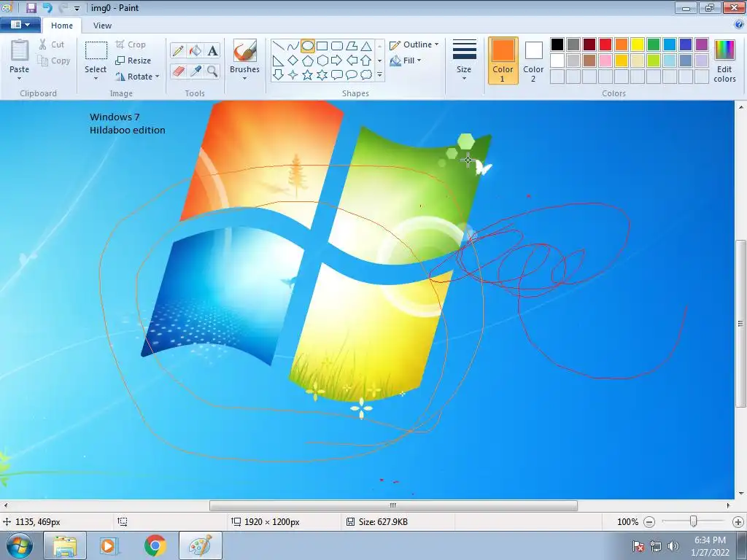The image size is (747, 560).
Task: Click the zoom in plus button
Action: click(x=738, y=522)
